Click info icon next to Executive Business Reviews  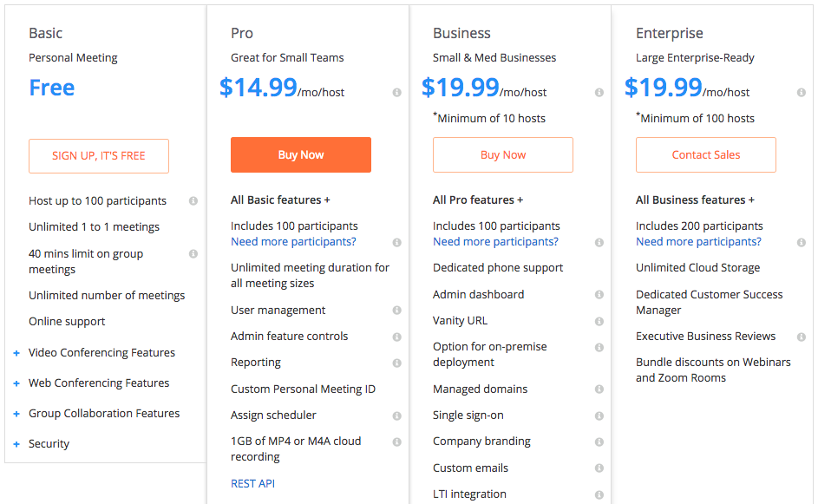pos(802,337)
